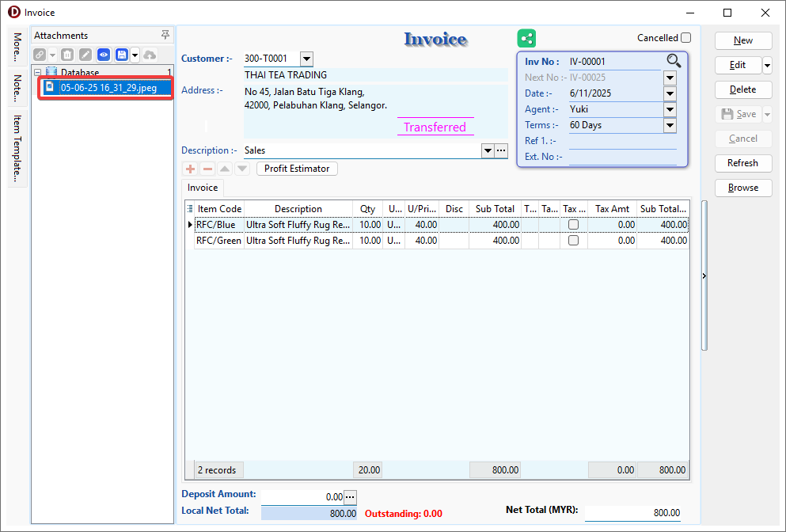The height and width of the screenshot is (532, 786).
Task: Pin the Attachments panel
Action: [x=165, y=35]
